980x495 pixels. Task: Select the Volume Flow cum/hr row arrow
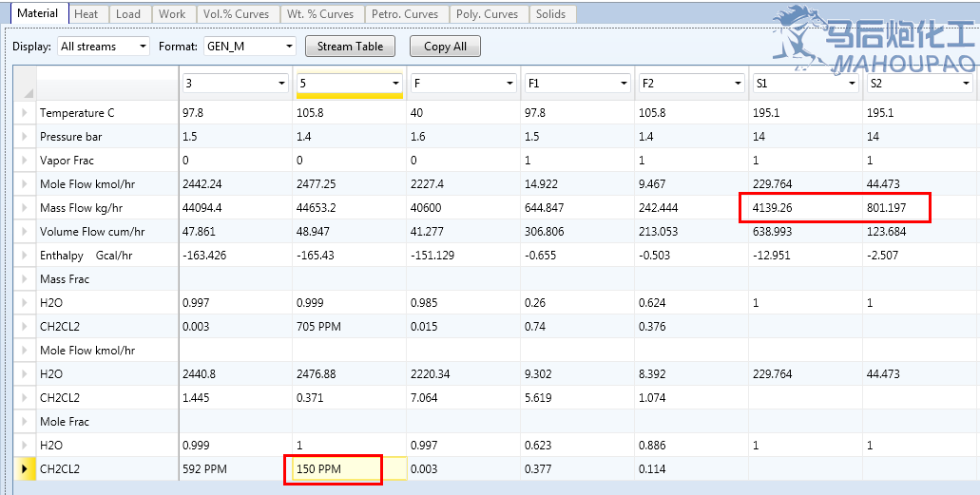click(25, 232)
